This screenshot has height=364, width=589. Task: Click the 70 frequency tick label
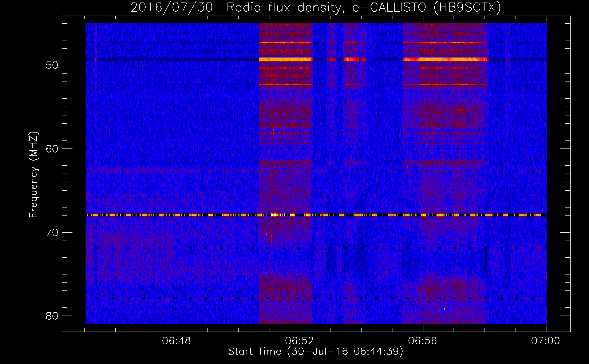click(x=52, y=233)
